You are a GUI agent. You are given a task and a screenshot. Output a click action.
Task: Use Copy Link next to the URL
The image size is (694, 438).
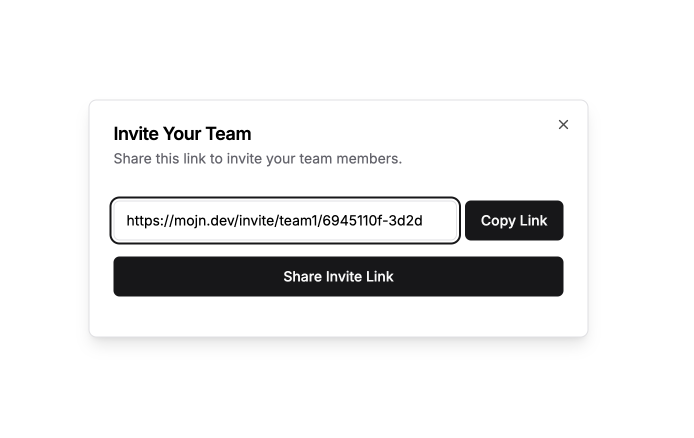[514, 220]
